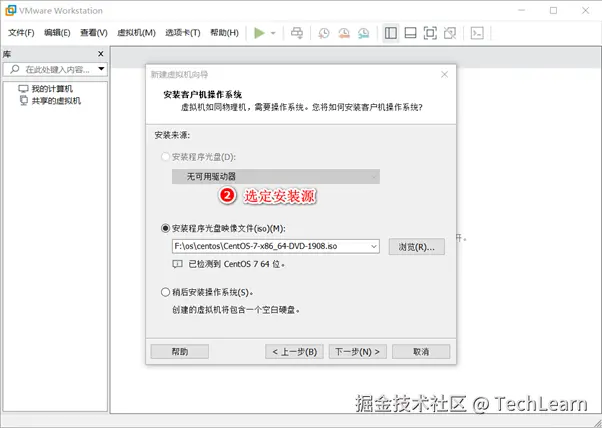Click the green Power On play icon

[260, 33]
